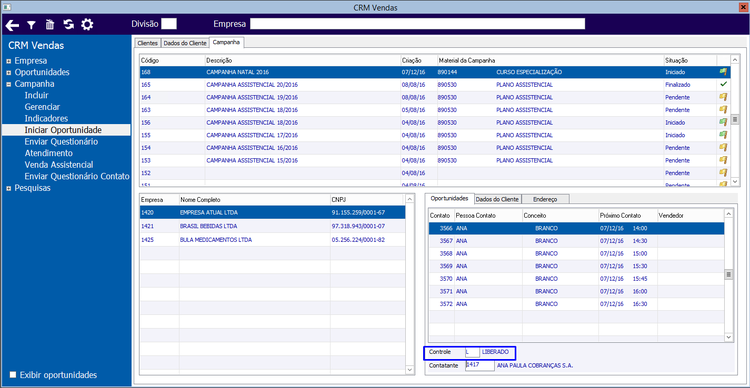Open Atendimento in the sidebar

[48, 153]
